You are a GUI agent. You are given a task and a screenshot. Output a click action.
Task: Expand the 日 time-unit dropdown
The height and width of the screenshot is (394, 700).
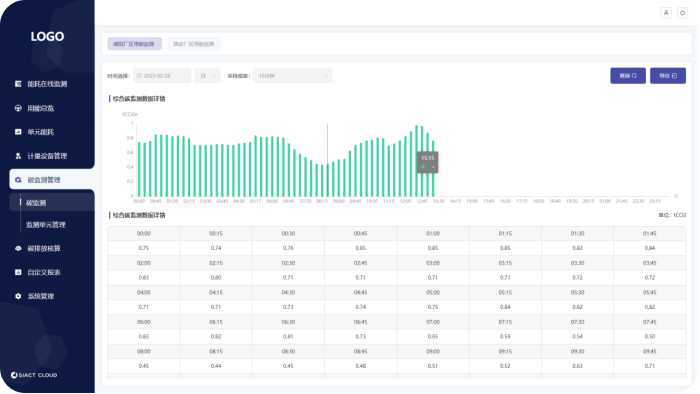coord(208,76)
